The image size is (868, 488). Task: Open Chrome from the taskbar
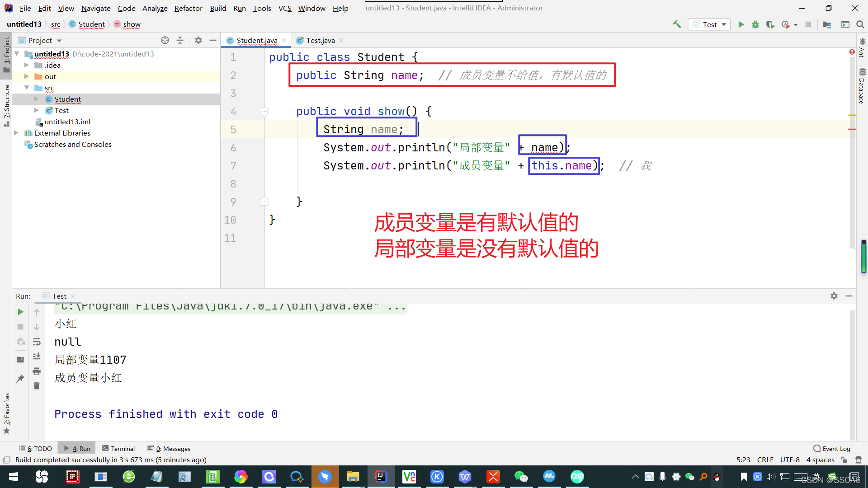pos(241,477)
